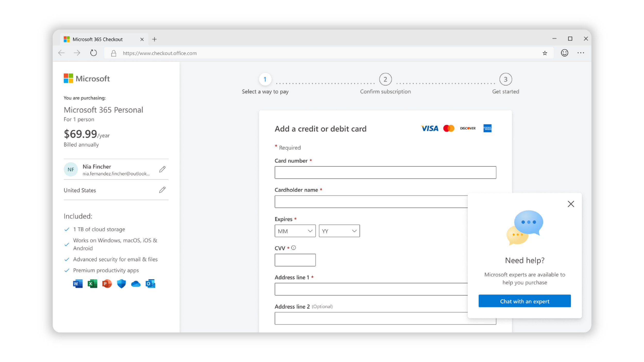Screen dimensions: 644x362
Task: Focus the Address line 1 field
Action: click(x=371, y=289)
